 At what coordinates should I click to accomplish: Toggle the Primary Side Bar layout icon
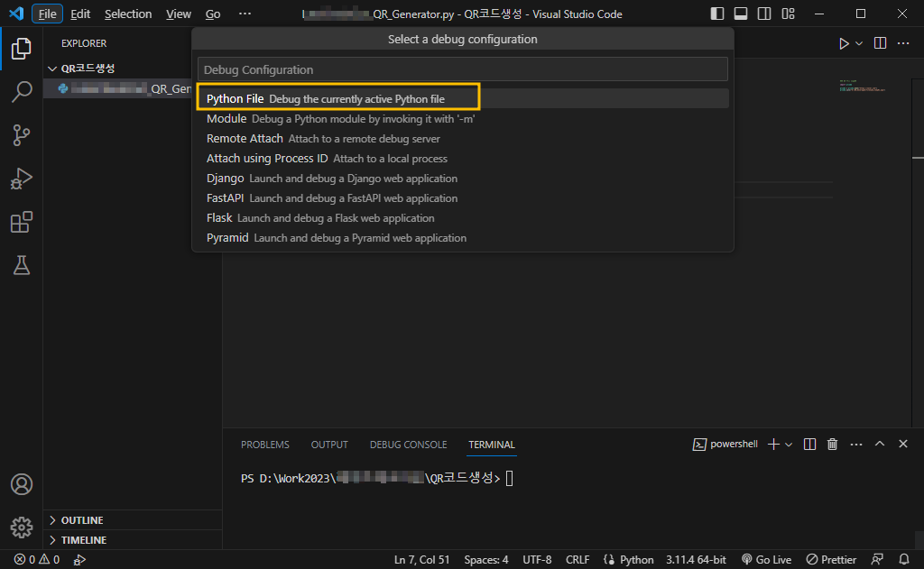(717, 14)
